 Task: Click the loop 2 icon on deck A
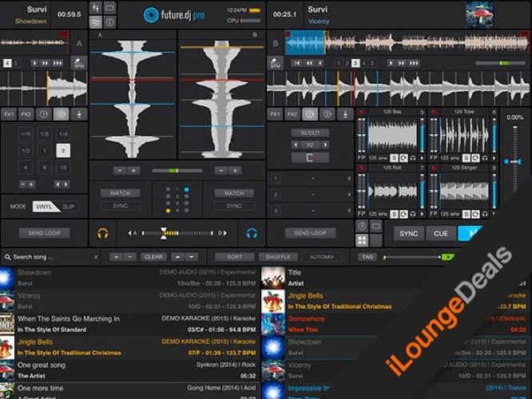pyautogui.click(x=62, y=114)
